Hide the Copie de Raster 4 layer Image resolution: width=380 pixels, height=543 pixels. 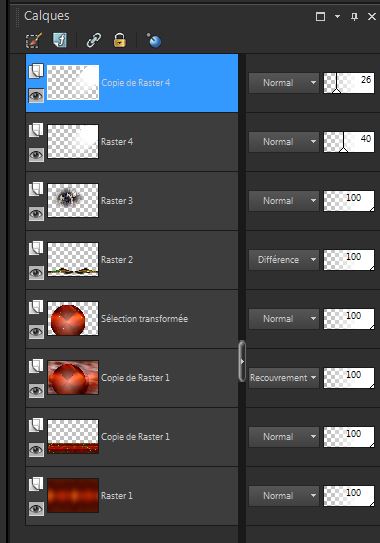tap(36, 96)
